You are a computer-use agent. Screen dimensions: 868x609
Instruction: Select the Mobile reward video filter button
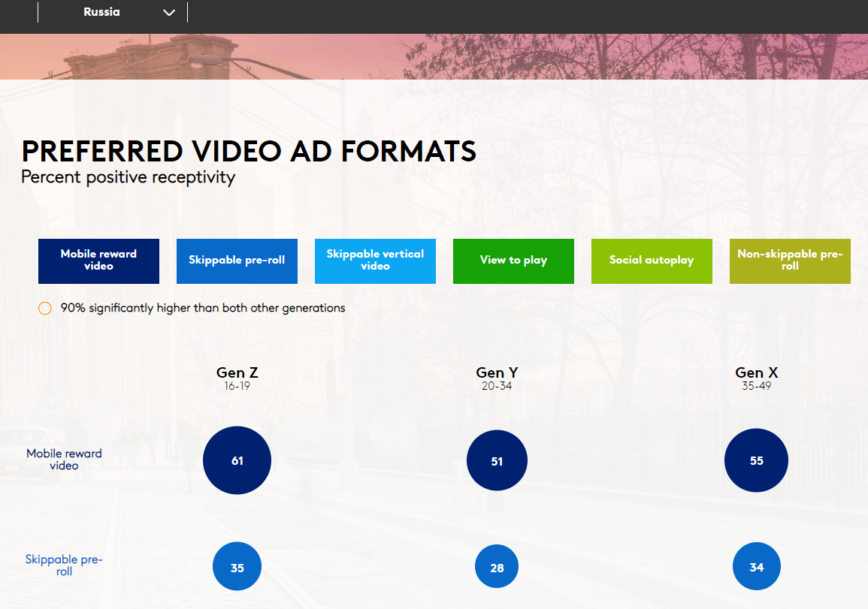click(98, 261)
